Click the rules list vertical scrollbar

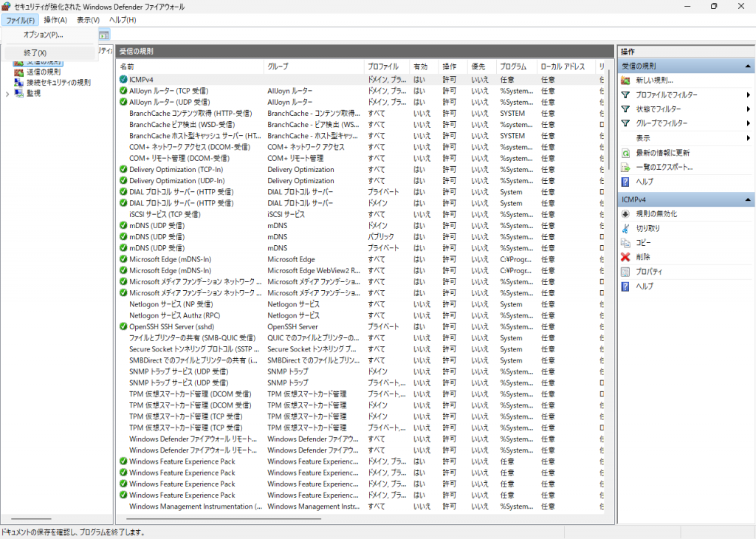pyautogui.click(x=608, y=120)
